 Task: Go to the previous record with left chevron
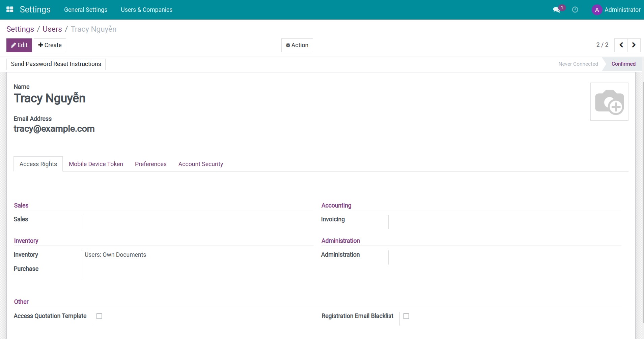pos(621,45)
